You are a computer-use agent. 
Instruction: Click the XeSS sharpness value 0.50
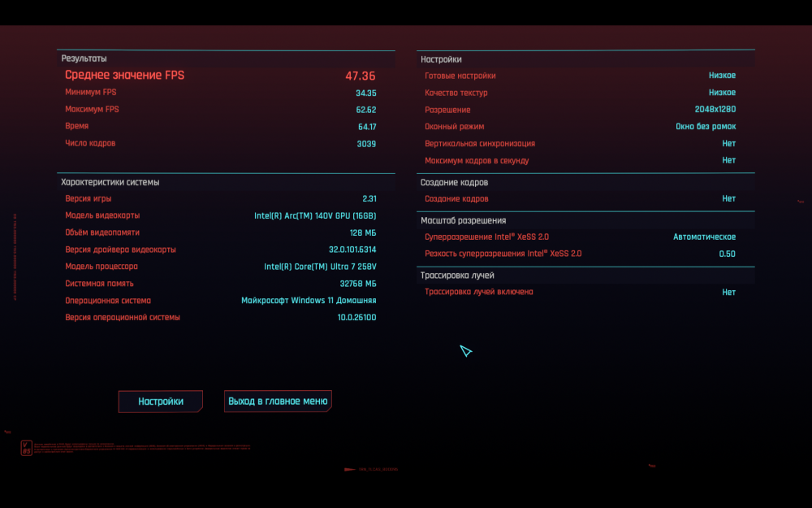(x=727, y=254)
